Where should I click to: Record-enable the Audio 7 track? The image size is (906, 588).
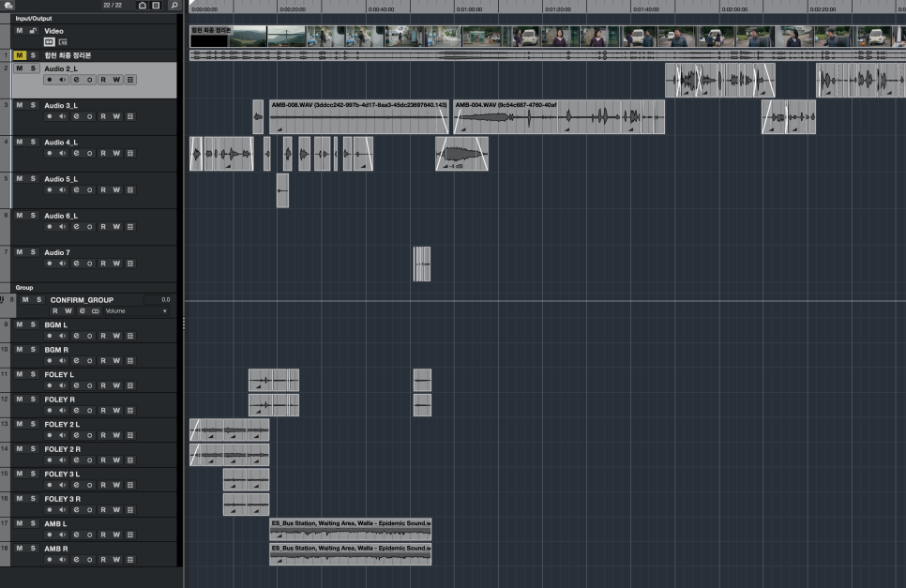click(49, 264)
